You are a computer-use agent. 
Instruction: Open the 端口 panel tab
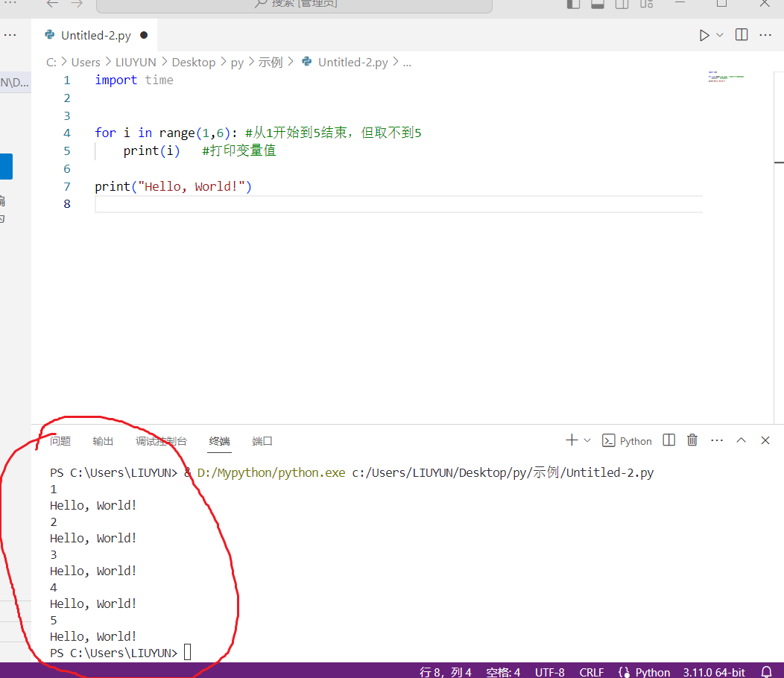[x=262, y=441]
